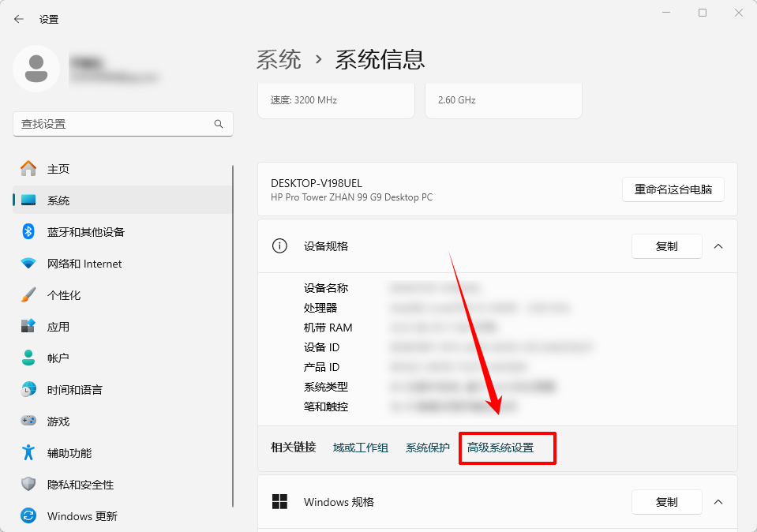
Task: Click the Apps icon in sidebar
Action: (28, 326)
